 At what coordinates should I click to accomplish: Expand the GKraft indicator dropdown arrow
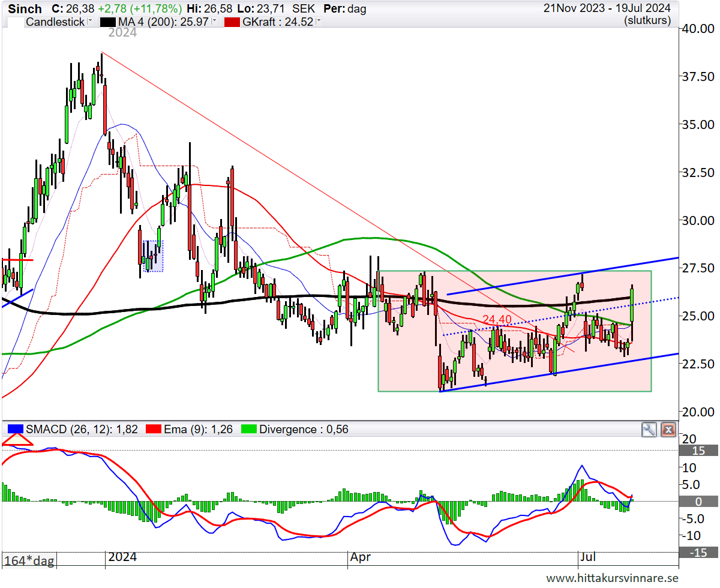[319, 22]
